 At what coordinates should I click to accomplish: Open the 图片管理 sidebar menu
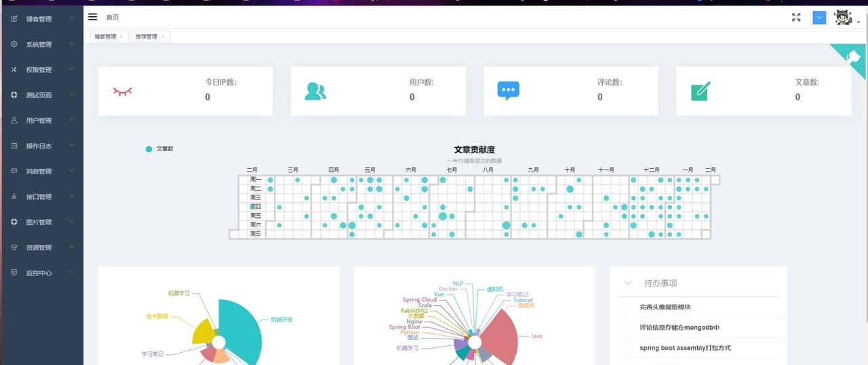tap(41, 222)
